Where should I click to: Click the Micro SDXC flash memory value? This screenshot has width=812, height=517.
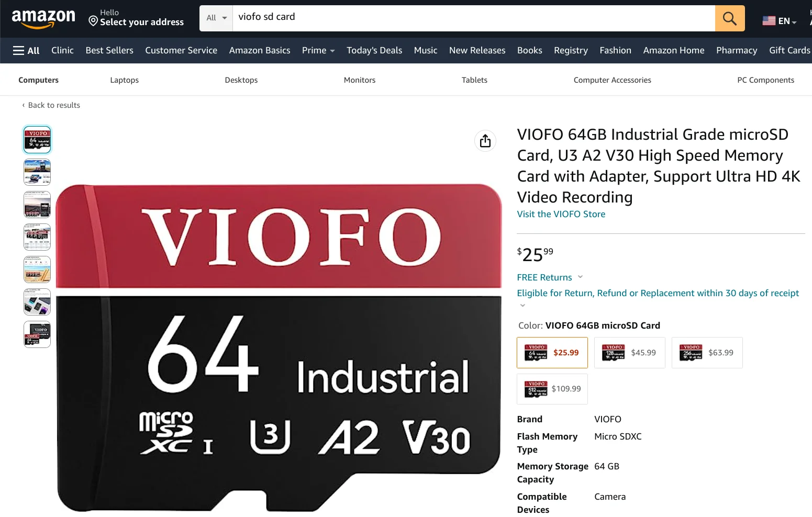pos(618,436)
